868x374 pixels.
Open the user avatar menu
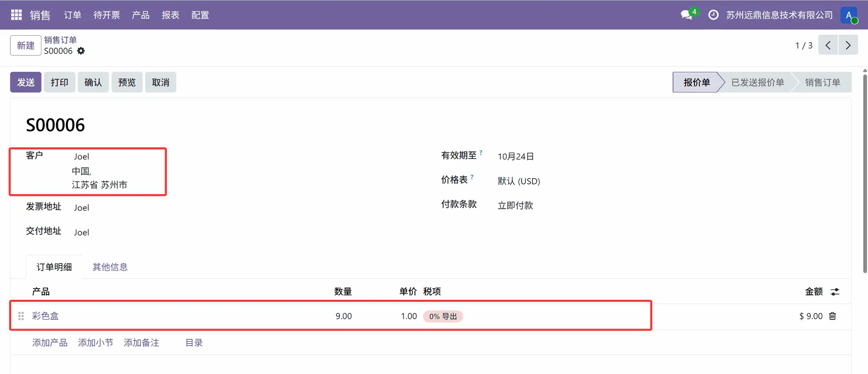pos(849,15)
